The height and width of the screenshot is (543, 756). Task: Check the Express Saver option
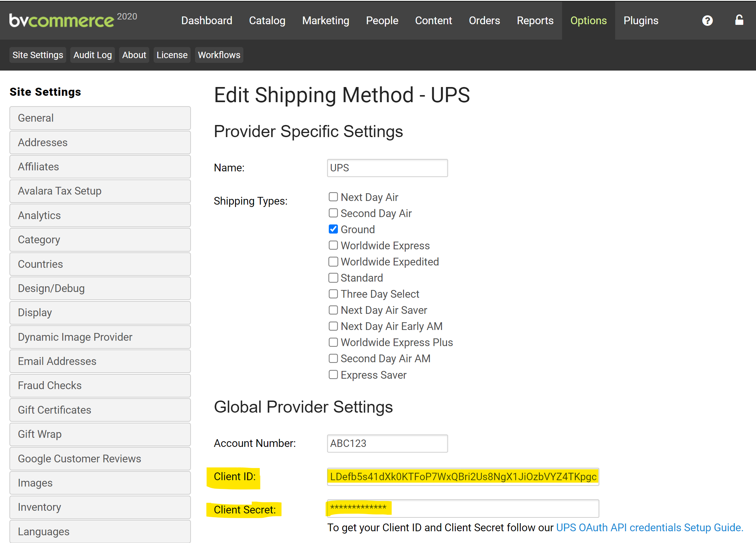[333, 375]
